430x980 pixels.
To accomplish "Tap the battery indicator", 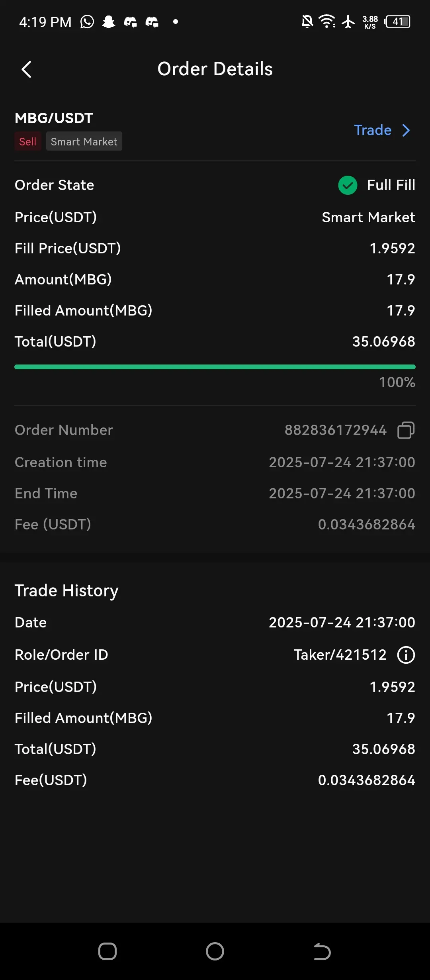I will (397, 22).
